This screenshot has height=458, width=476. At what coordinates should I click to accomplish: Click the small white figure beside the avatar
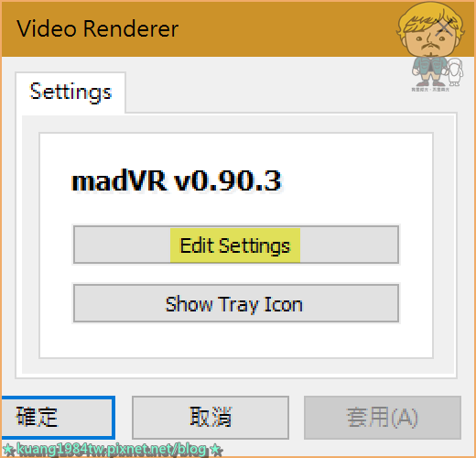click(455, 72)
